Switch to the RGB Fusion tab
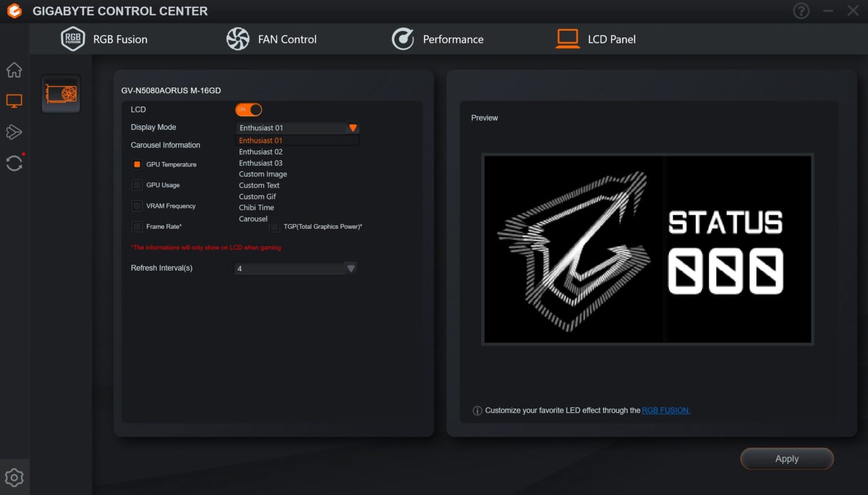Viewport: 868px width, 495px height. [x=104, y=39]
